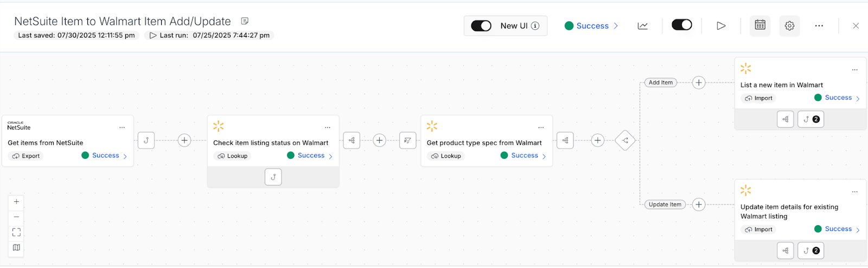This screenshot has width=868, height=268.
Task: Open the flow Success status in header
Action: (x=591, y=25)
